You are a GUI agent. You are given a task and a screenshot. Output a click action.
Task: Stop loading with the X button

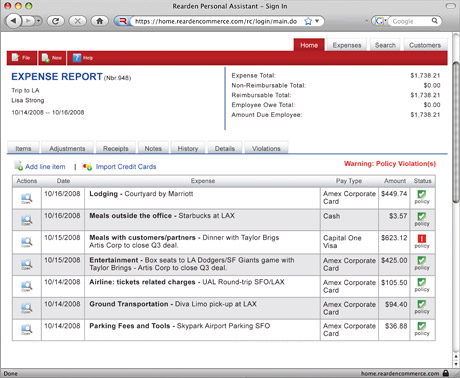coord(77,21)
